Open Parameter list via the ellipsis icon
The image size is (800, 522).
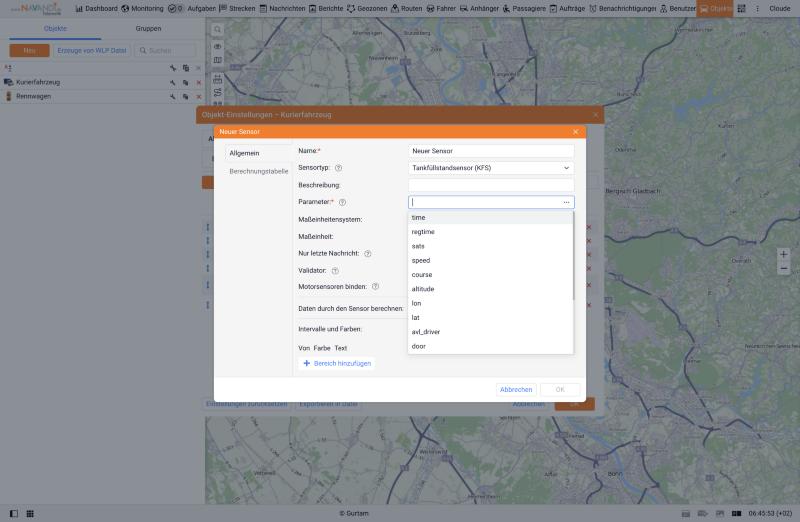coord(566,203)
